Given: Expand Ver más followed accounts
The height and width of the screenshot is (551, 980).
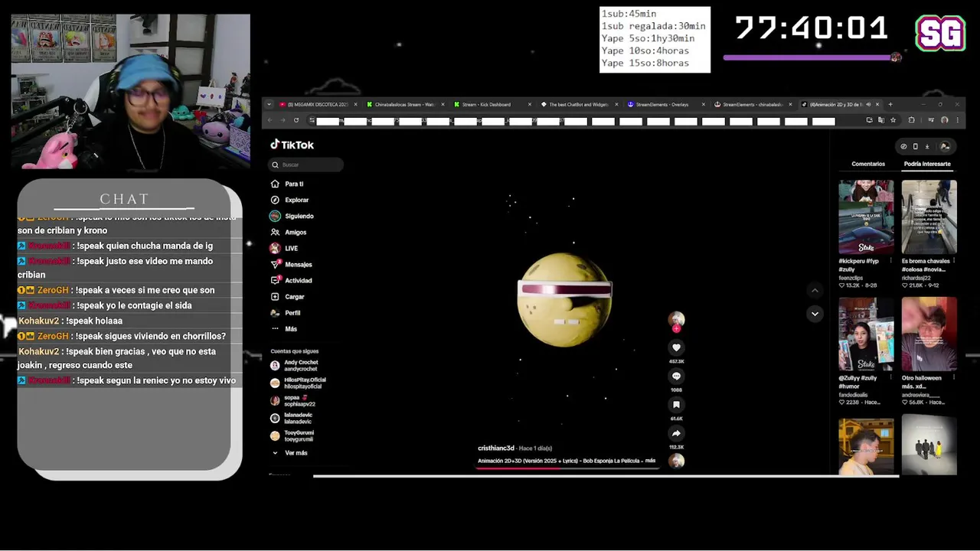Looking at the screenshot, I should point(289,453).
